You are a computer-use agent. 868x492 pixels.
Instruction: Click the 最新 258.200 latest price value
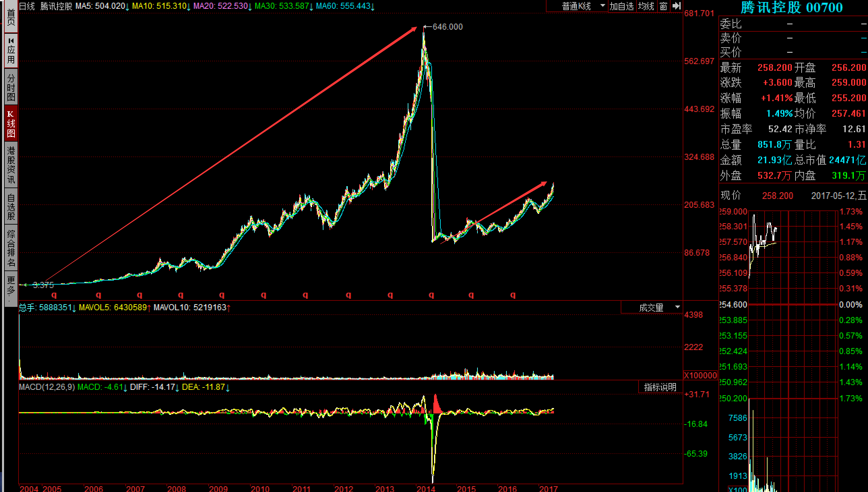coord(774,67)
